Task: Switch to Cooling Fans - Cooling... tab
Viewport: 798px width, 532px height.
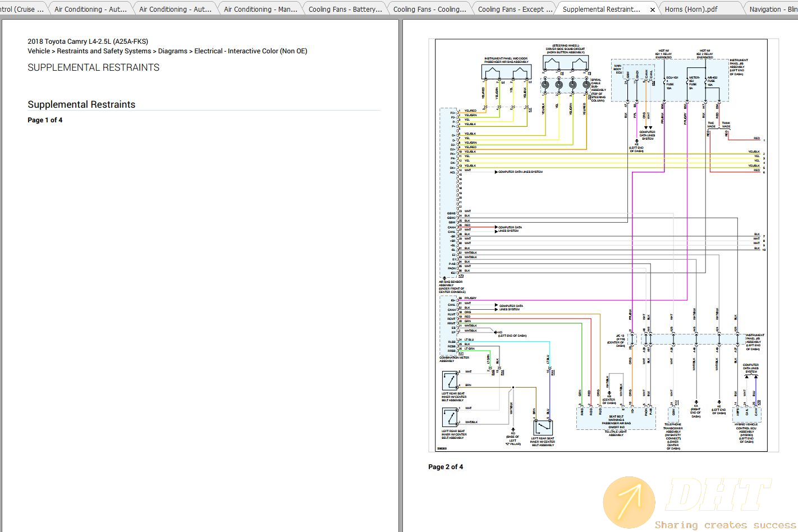Action: click(429, 9)
